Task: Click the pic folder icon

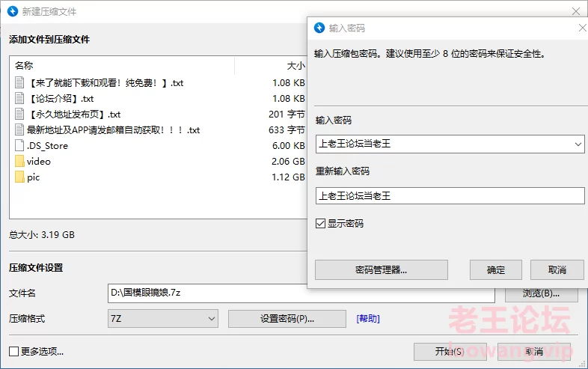Action: [19, 177]
